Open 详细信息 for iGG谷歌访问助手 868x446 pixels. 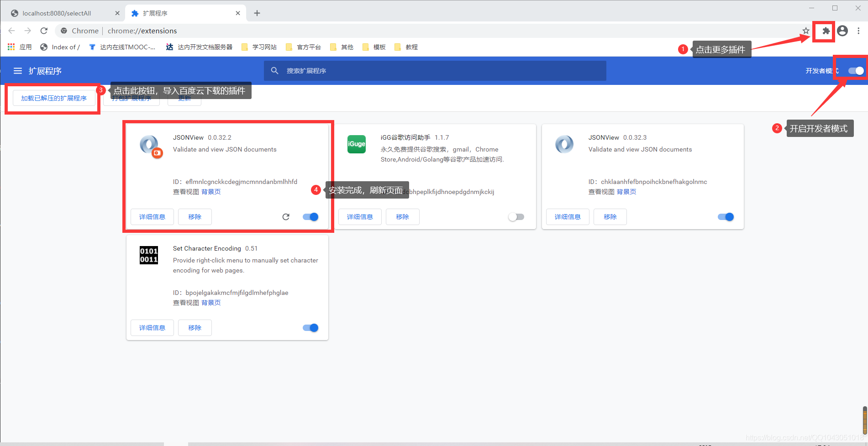(x=360, y=217)
